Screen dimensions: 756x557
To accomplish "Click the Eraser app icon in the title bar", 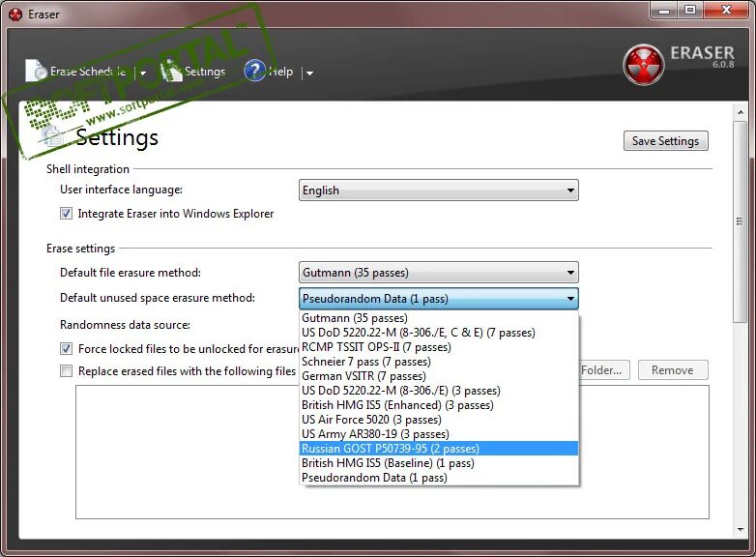I will click(x=15, y=15).
